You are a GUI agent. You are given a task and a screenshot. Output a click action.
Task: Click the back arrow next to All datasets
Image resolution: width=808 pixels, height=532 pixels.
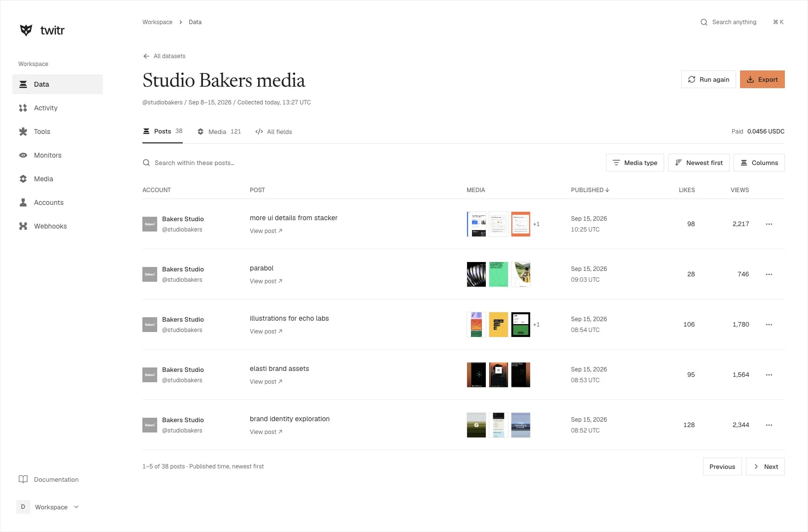pos(146,56)
